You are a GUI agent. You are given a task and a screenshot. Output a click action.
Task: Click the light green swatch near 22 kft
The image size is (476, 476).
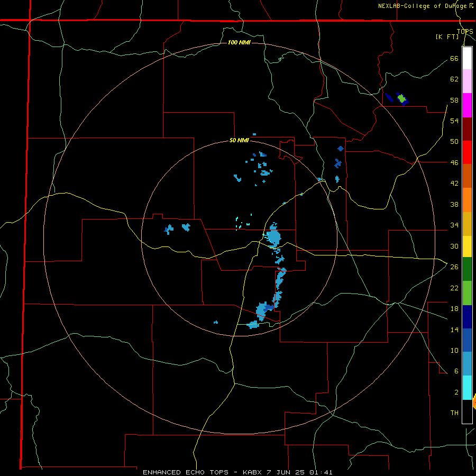[x=467, y=293]
